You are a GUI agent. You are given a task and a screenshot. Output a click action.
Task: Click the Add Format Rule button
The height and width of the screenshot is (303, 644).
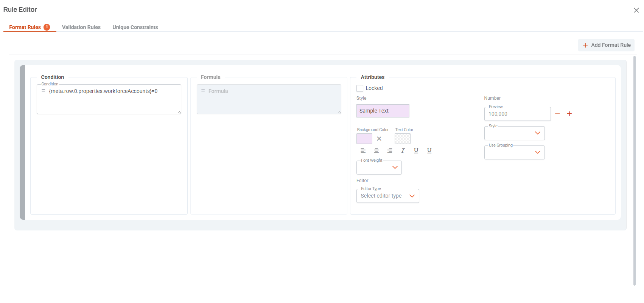(606, 45)
